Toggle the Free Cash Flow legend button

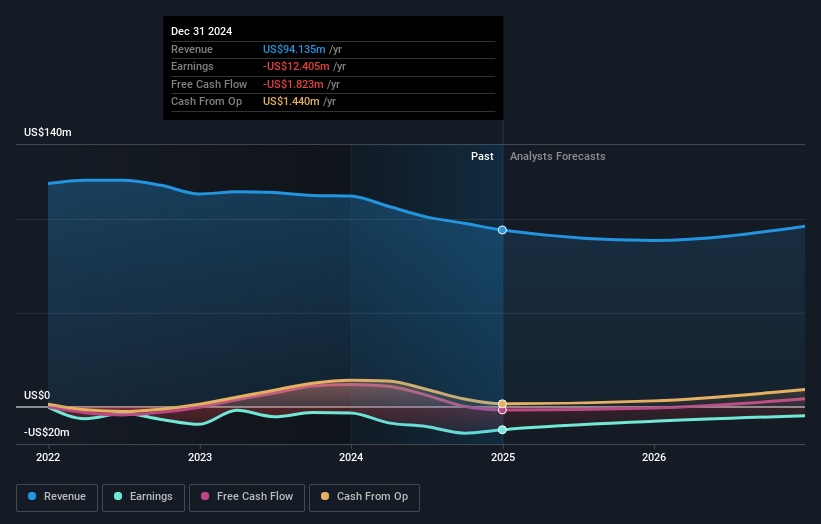coord(247,497)
